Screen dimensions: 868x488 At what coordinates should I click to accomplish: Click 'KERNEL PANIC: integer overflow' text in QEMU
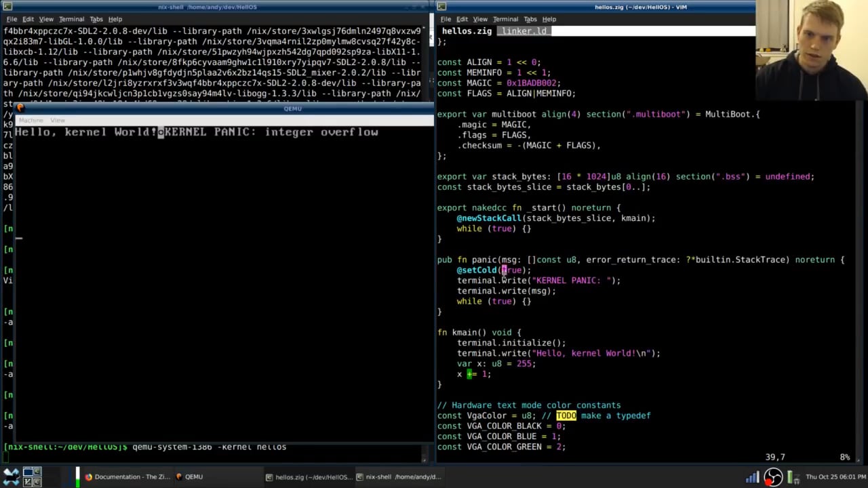click(271, 132)
